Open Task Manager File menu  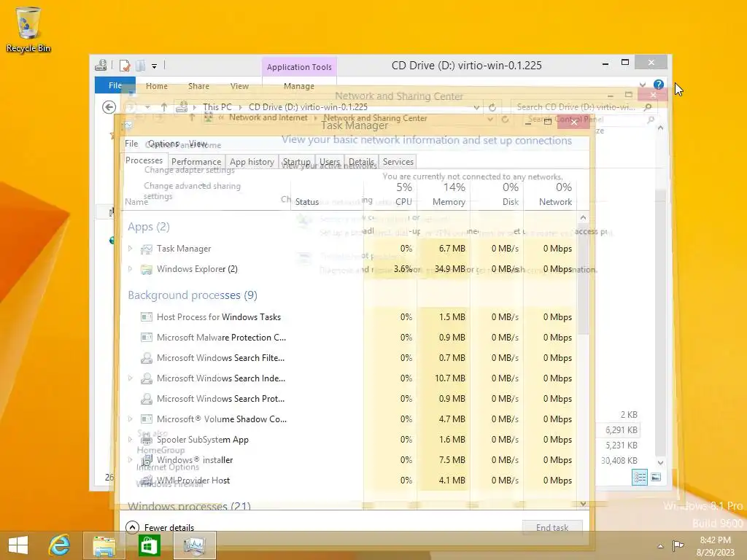pos(131,144)
